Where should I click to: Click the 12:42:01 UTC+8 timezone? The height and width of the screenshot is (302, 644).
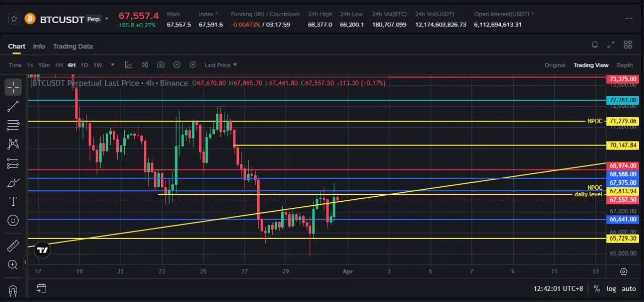[x=558, y=289]
